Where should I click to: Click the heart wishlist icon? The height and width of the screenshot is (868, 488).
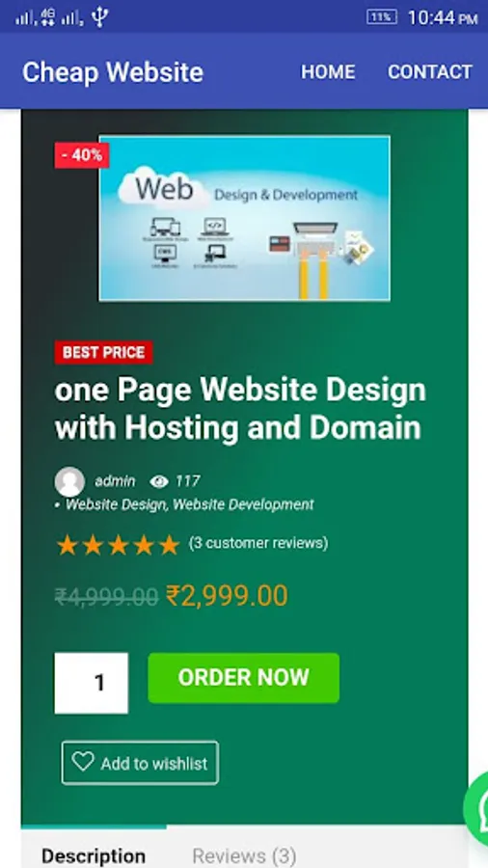(83, 762)
